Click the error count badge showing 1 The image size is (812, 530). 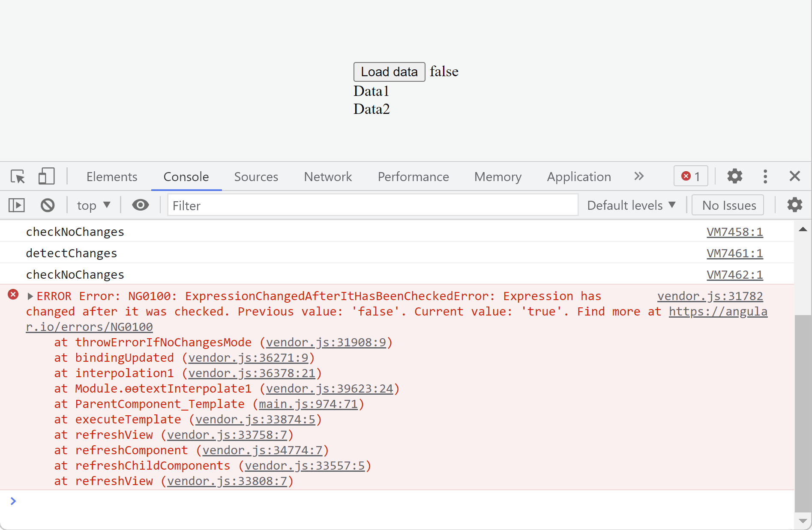pos(691,176)
